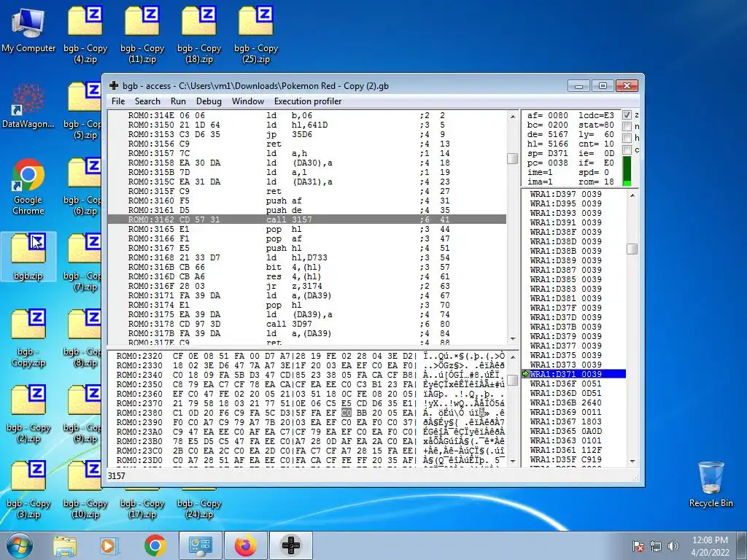Click the hl= 5166 register value
The width and height of the screenshot is (747, 560).
pyautogui.click(x=547, y=144)
